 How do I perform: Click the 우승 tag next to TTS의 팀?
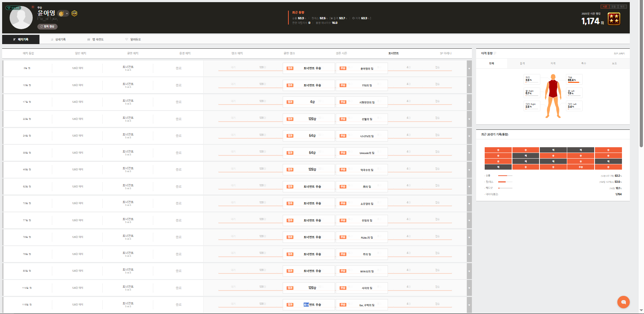pos(343,85)
